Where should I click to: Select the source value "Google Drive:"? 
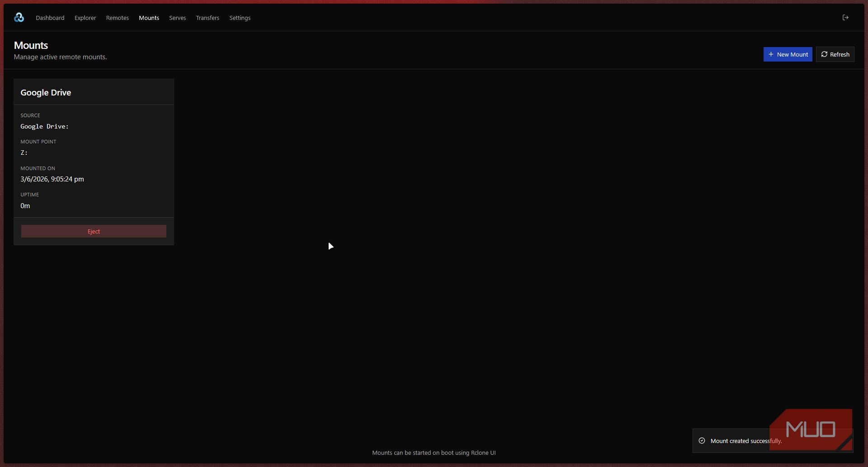44,126
